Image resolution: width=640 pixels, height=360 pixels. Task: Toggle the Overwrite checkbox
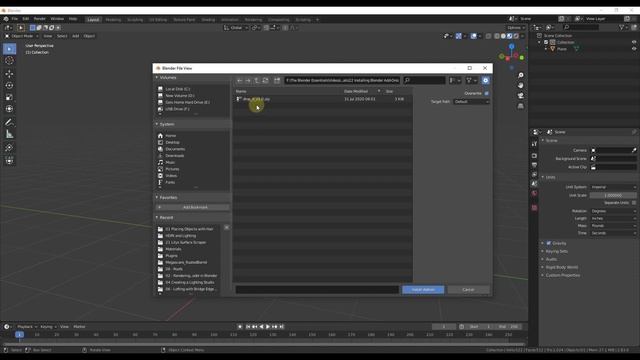(x=487, y=93)
